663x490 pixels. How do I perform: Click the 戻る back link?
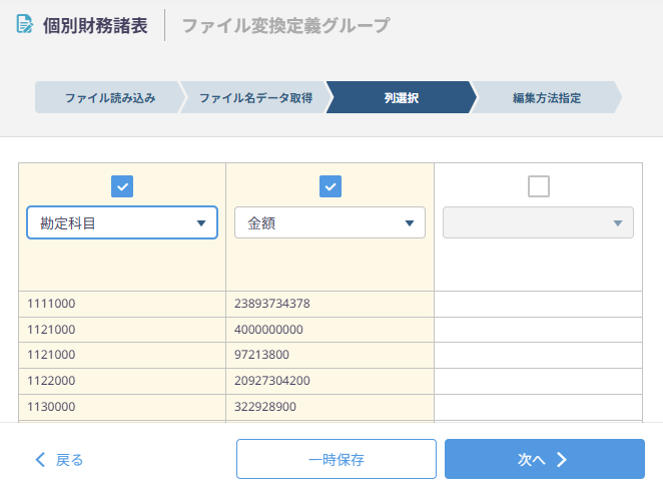(59, 460)
